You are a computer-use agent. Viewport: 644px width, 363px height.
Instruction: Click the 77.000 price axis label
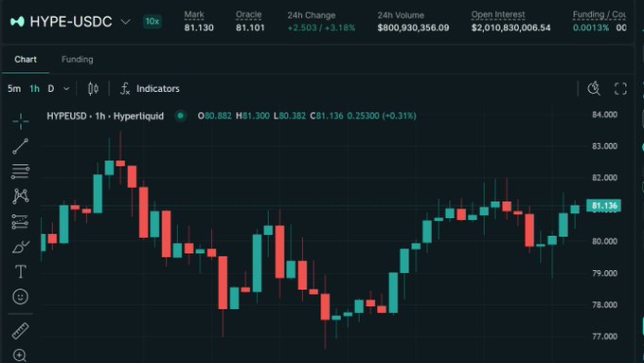pos(604,336)
